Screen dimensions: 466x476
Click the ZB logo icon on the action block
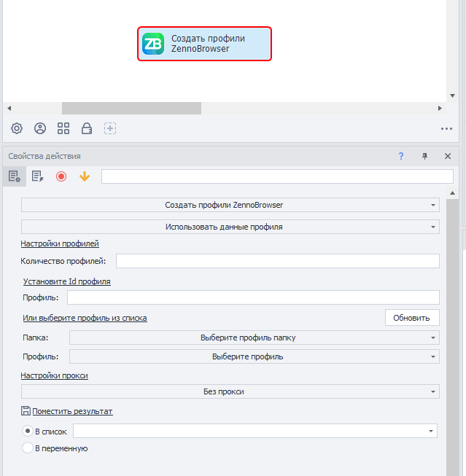[x=153, y=44]
